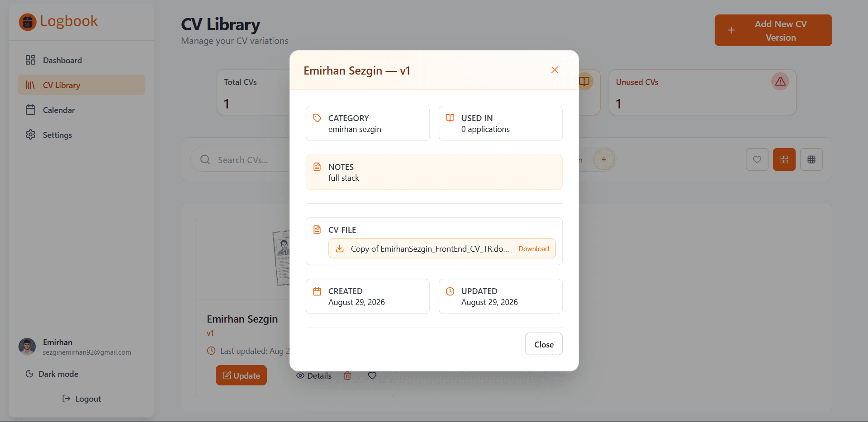Click the category tag icon
The width and height of the screenshot is (868, 422).
[x=317, y=118]
